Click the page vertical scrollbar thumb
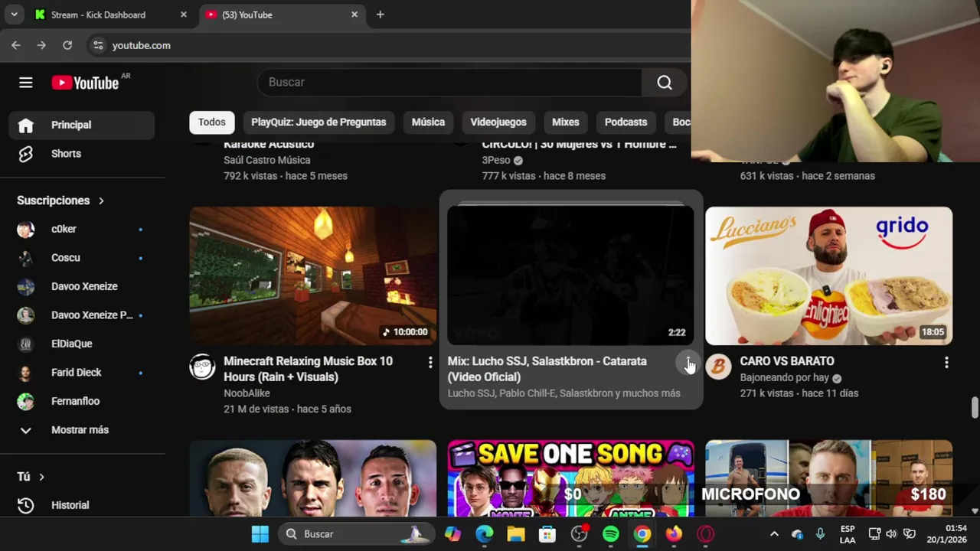 point(975,408)
